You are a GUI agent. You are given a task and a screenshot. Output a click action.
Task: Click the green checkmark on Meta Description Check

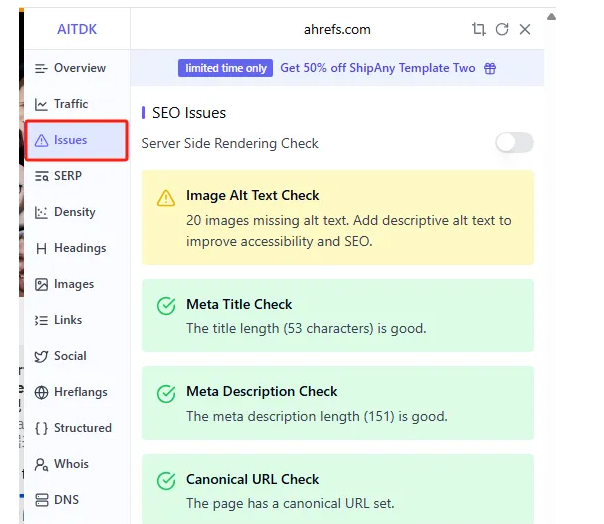(166, 393)
